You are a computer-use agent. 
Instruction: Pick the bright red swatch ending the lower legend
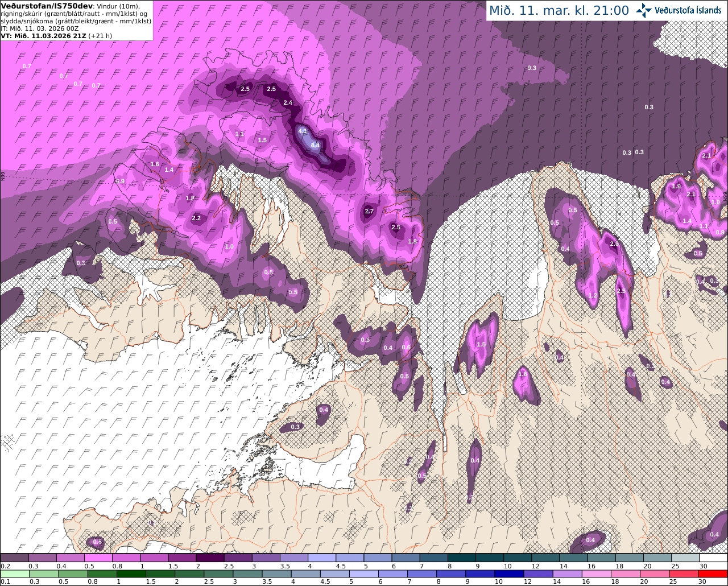pos(714,573)
